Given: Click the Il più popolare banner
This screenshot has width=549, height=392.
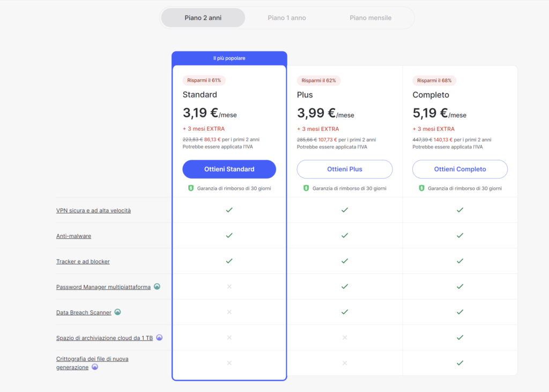Looking at the screenshot, I should [229, 58].
